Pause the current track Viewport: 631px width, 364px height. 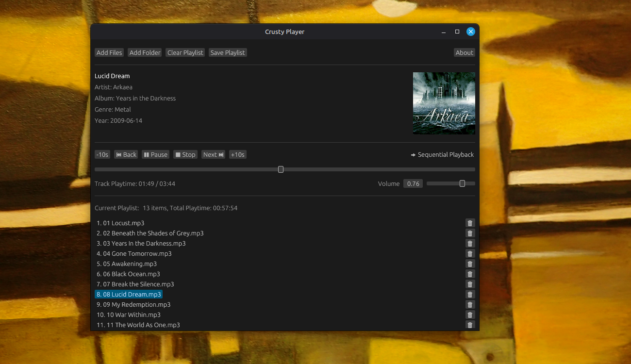coord(155,155)
